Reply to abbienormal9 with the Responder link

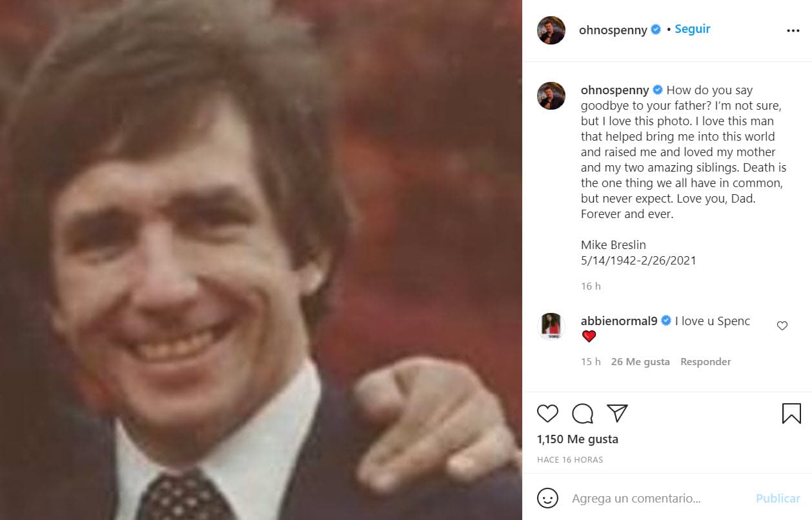pyautogui.click(x=705, y=361)
